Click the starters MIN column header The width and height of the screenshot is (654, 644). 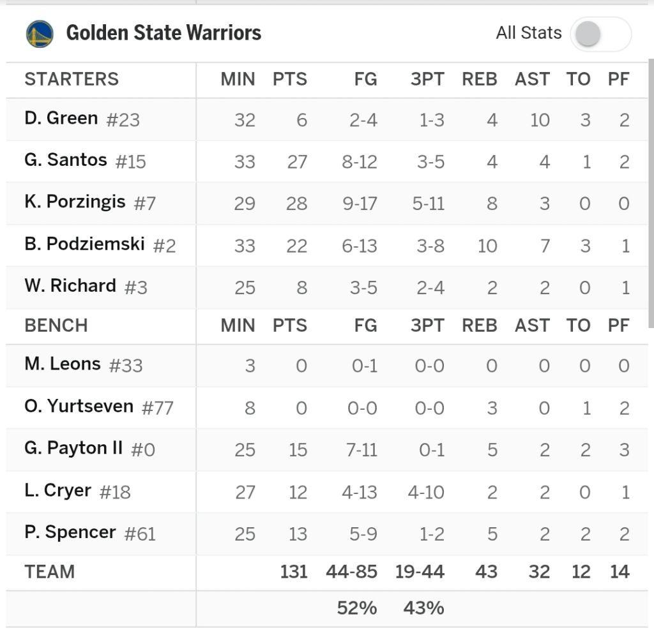click(238, 79)
